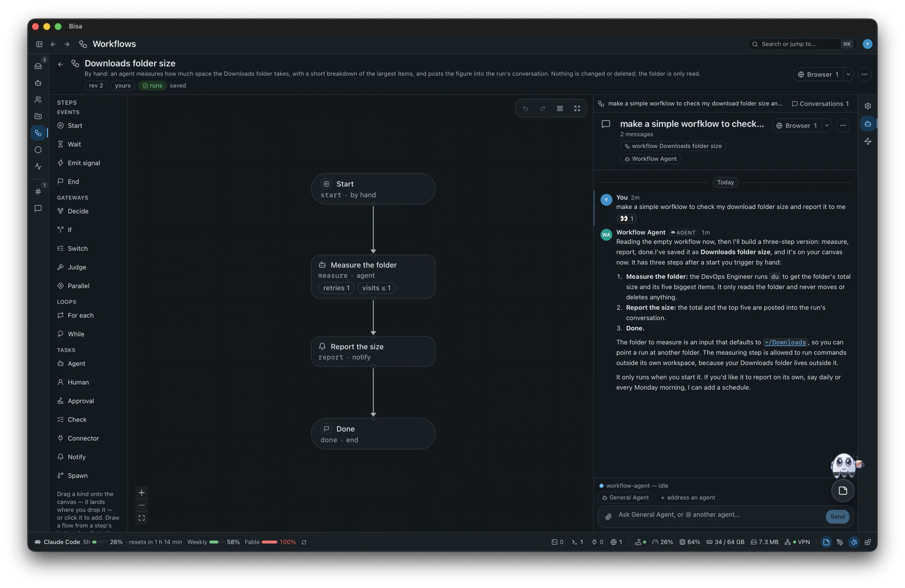The width and height of the screenshot is (905, 588).
Task: Click the Send button
Action: (837, 517)
